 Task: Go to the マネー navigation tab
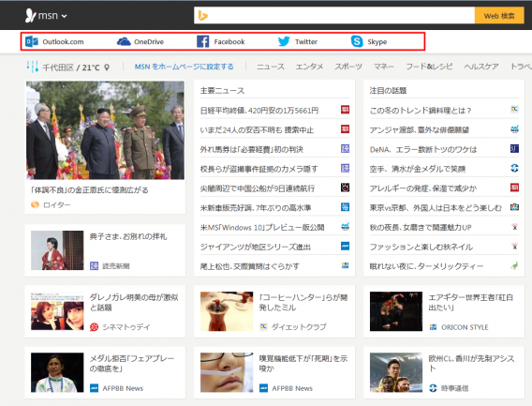[x=384, y=67]
